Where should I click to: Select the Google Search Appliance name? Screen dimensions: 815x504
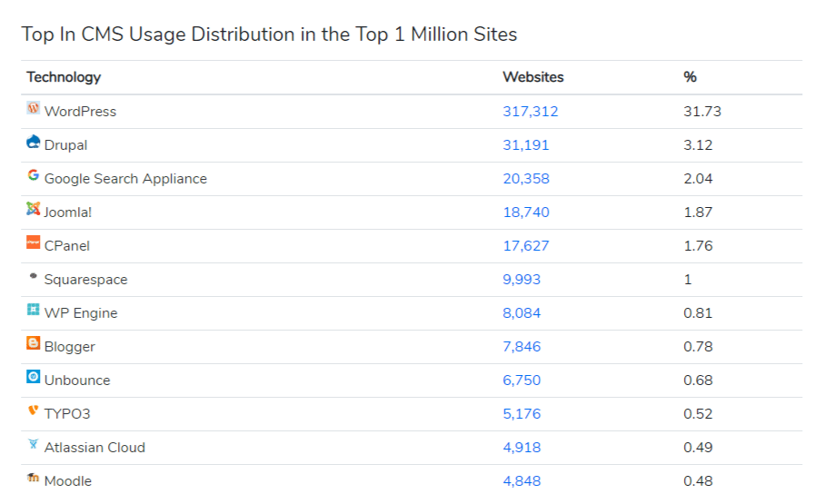coord(125,179)
